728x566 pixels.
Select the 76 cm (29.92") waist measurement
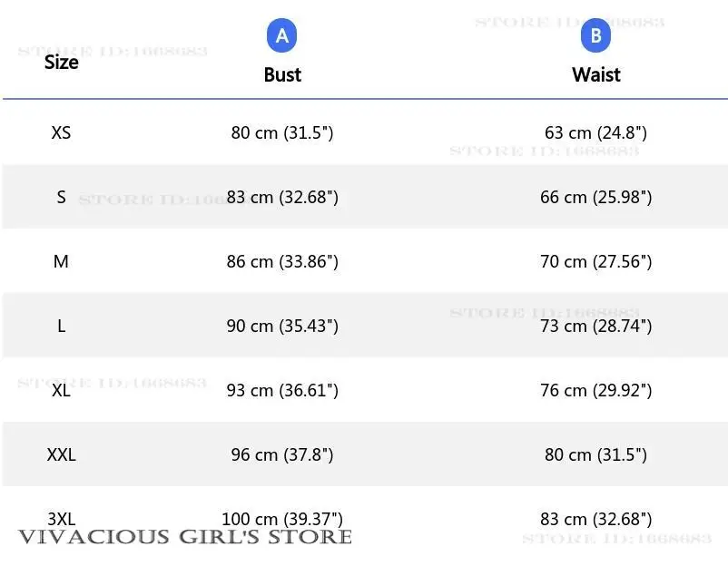point(595,390)
